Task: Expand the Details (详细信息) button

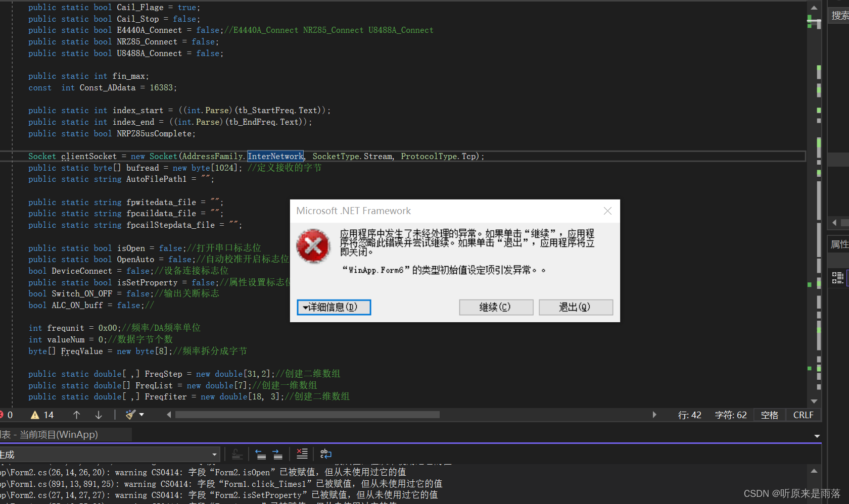Action: pyautogui.click(x=334, y=307)
